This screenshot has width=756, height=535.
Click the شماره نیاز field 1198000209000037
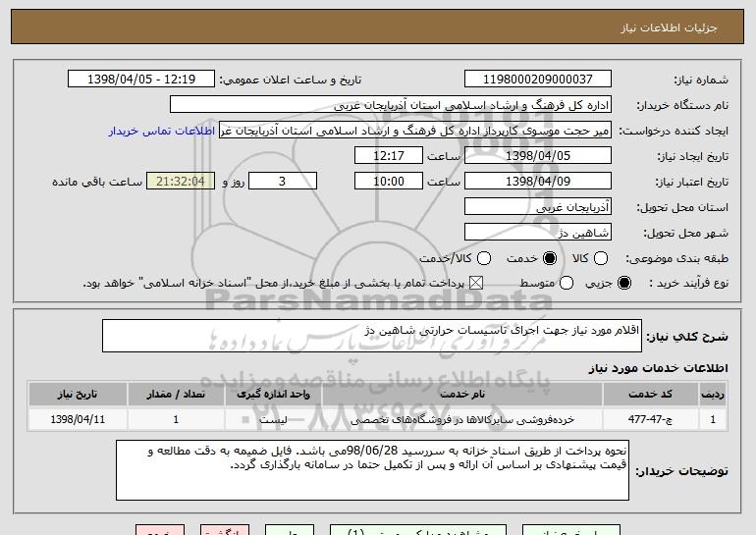(x=538, y=80)
